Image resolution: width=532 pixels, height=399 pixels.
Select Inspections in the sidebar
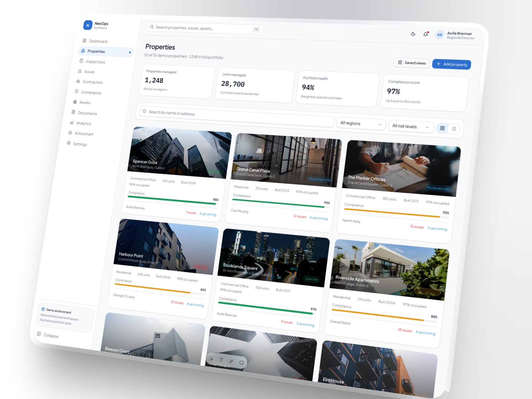[92, 62]
